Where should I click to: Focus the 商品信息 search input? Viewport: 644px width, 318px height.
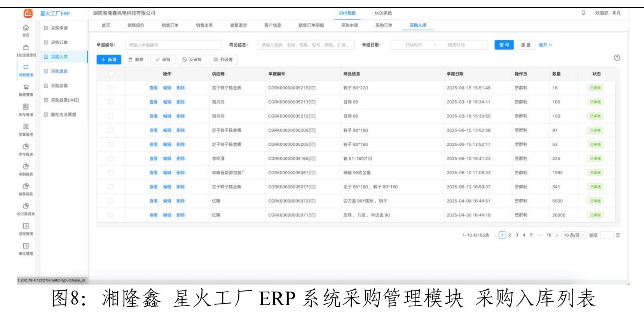[306, 45]
